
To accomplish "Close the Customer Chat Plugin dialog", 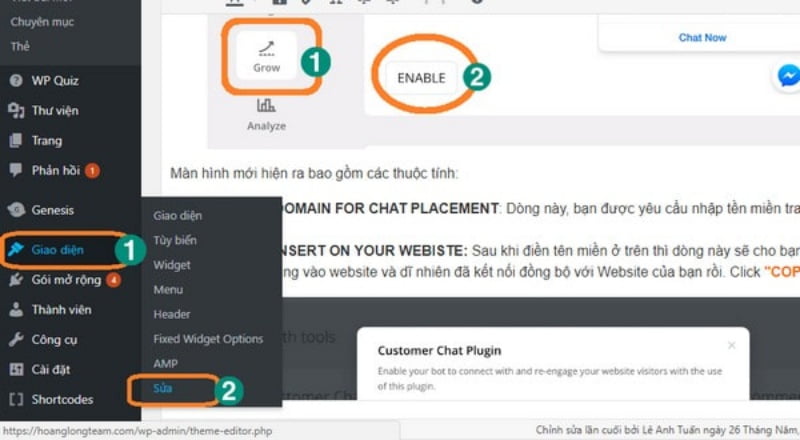I will [732, 346].
